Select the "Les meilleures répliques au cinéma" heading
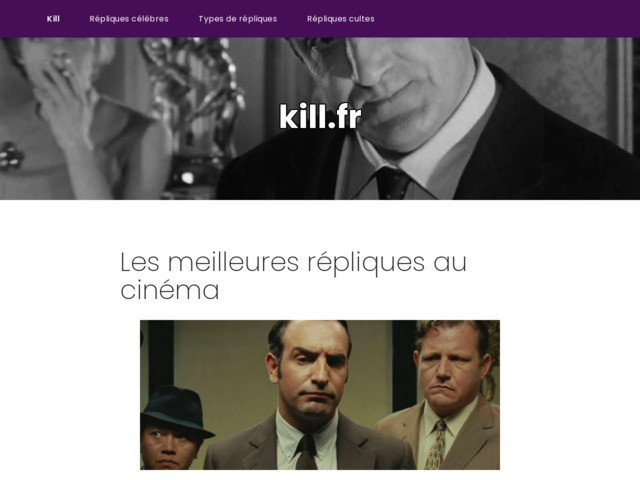 293,276
